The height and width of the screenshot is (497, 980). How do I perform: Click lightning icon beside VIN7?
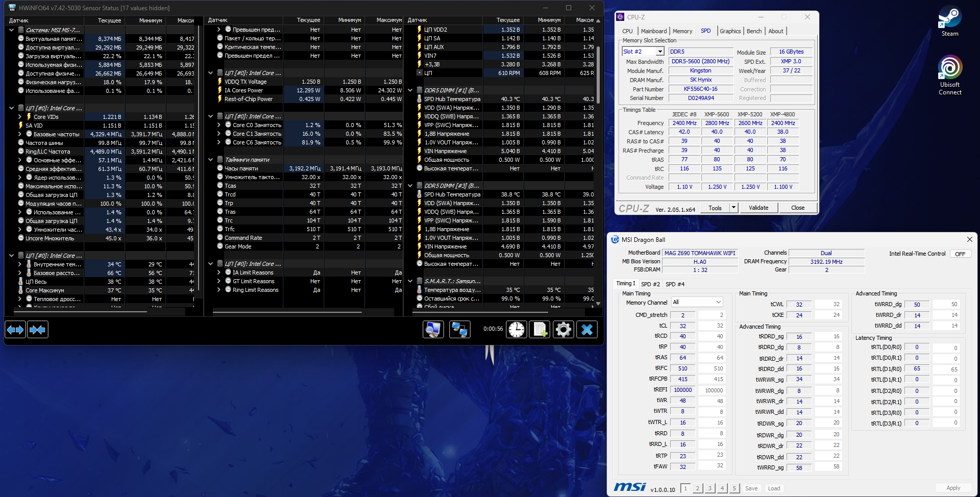[420, 56]
